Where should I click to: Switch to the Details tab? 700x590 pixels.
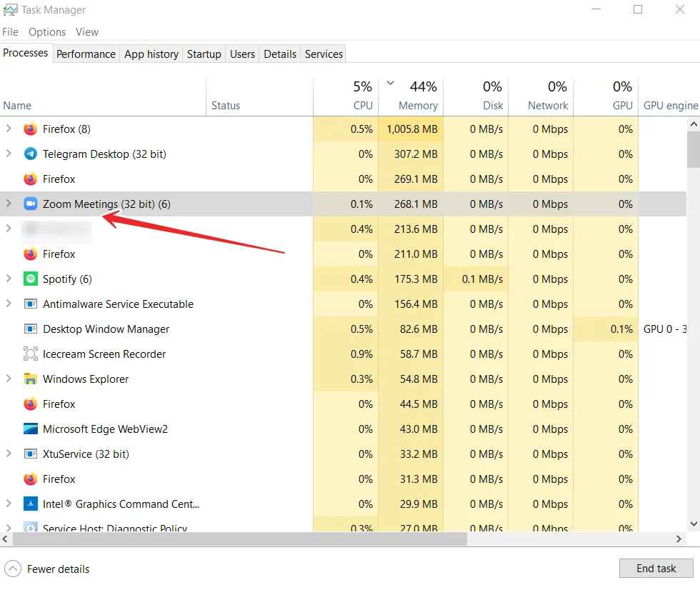point(280,54)
